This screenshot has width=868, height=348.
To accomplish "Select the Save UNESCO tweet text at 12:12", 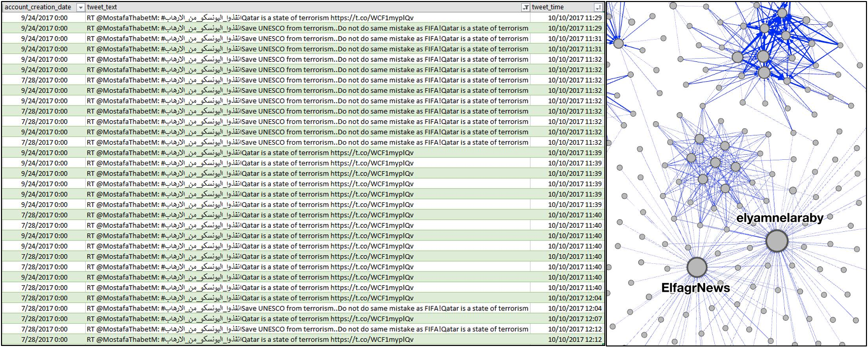I will 307,329.
